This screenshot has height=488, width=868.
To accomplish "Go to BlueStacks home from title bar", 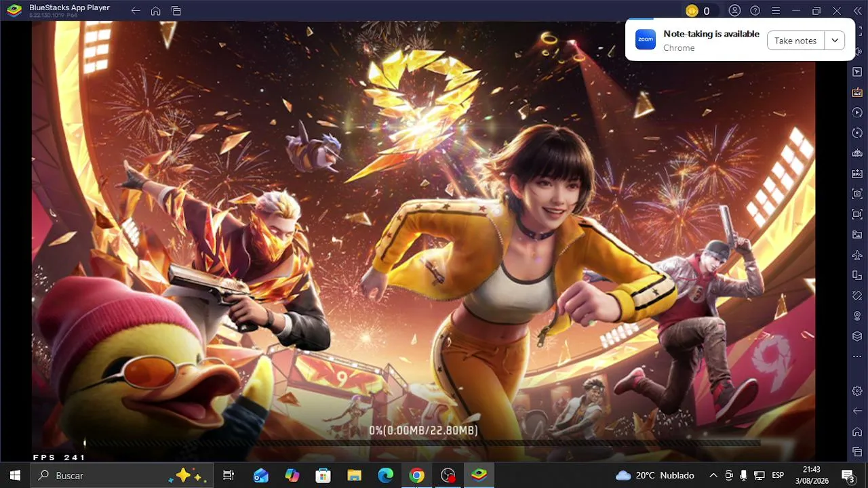I will click(156, 11).
